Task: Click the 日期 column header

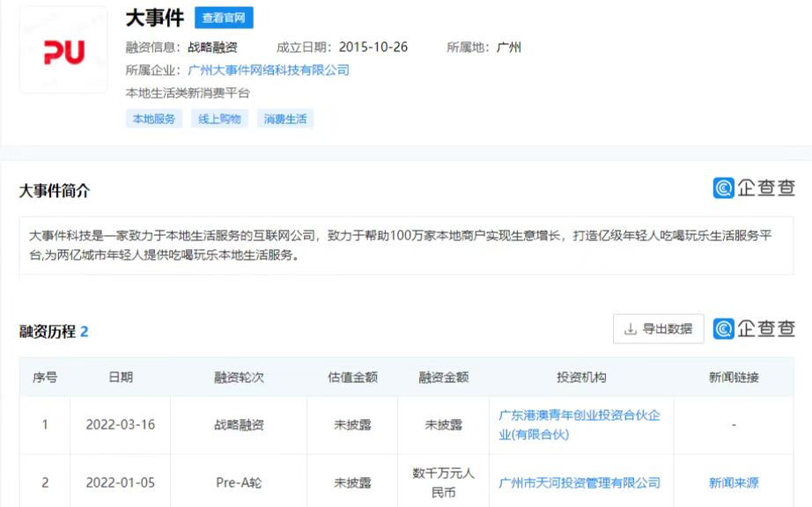Action: (121, 377)
